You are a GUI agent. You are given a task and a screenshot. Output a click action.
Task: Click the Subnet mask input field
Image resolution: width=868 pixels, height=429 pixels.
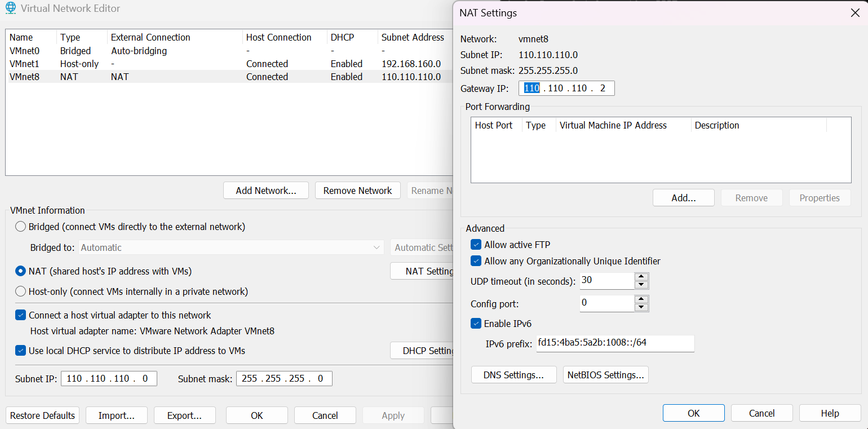coord(284,379)
